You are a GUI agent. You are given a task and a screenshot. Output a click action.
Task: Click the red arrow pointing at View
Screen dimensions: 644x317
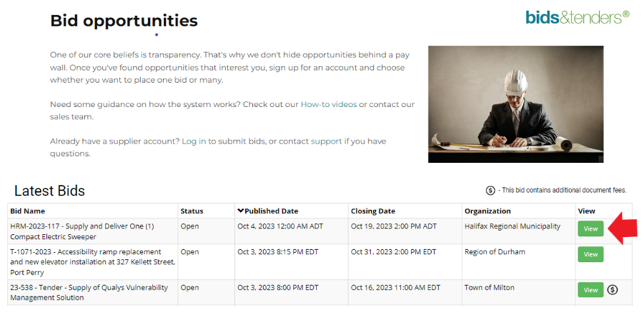(x=622, y=229)
